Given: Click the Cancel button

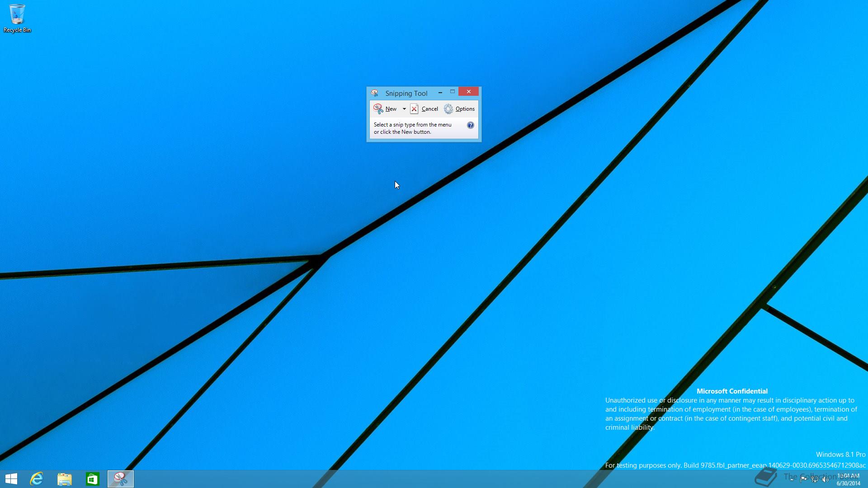Looking at the screenshot, I should coord(424,109).
